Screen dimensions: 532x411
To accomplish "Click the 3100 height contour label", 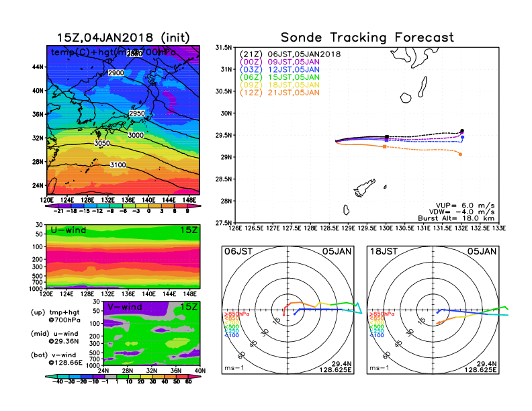I will click(118, 165).
